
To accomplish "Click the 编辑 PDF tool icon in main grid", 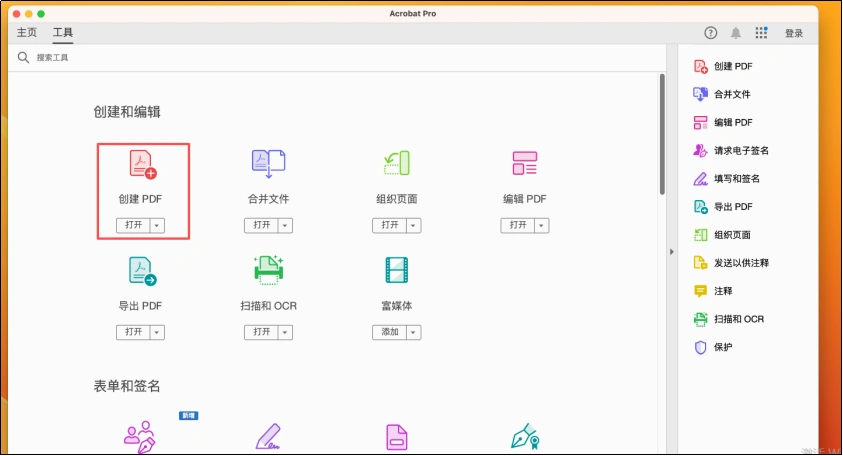I will click(525, 163).
